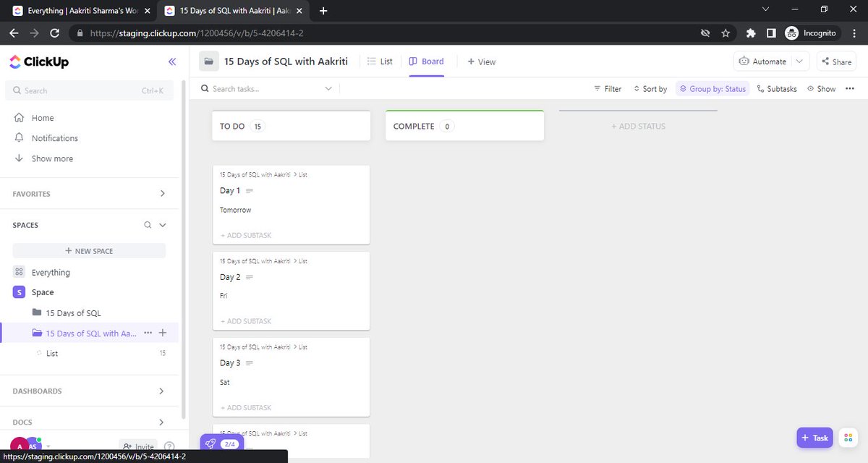Click the Invite button

click(x=138, y=447)
